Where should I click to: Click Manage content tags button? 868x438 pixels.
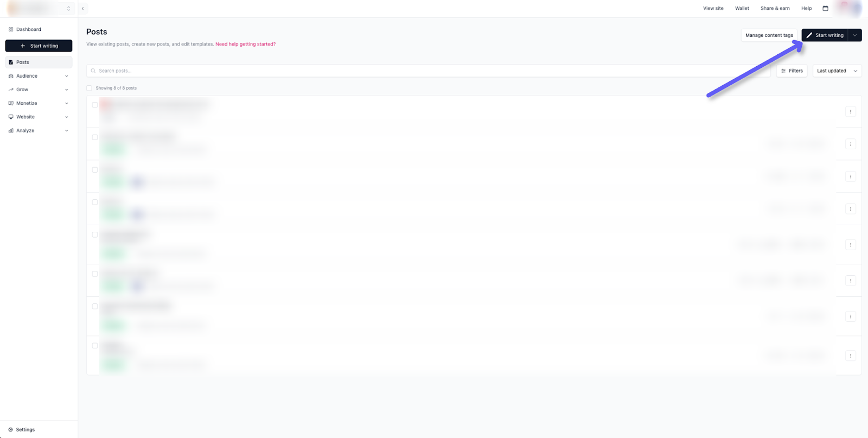(x=769, y=35)
